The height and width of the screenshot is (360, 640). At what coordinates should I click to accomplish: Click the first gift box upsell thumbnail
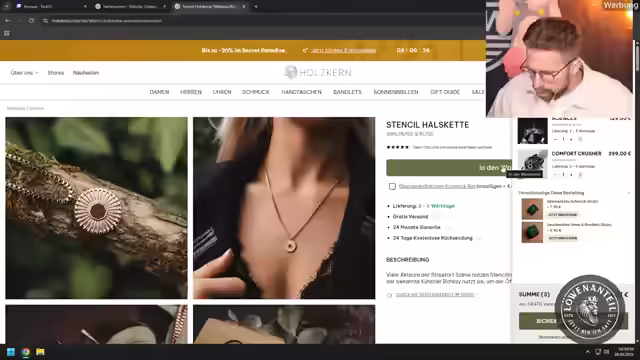coord(532,209)
